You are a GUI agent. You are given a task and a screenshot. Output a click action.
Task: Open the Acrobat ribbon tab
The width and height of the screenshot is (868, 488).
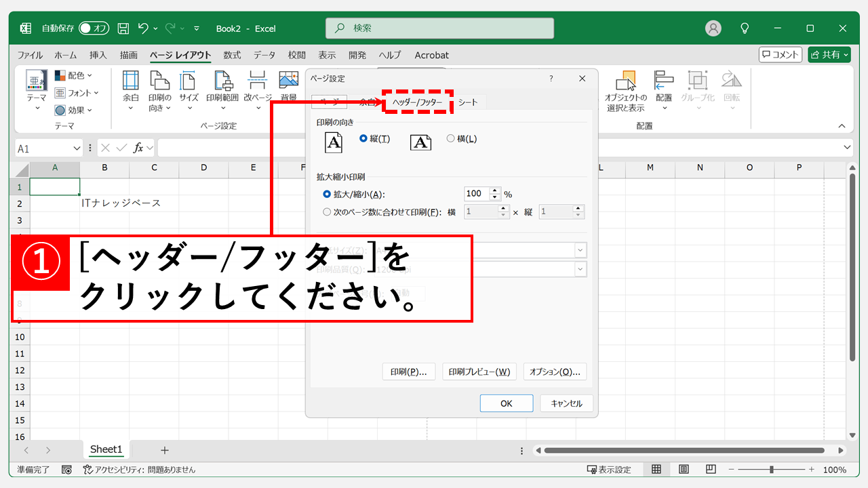tap(432, 55)
